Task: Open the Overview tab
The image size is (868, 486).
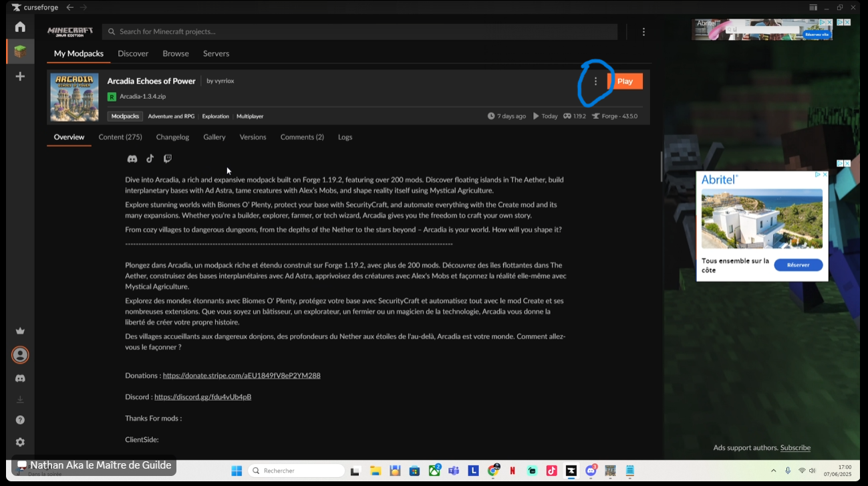Action: (x=69, y=137)
